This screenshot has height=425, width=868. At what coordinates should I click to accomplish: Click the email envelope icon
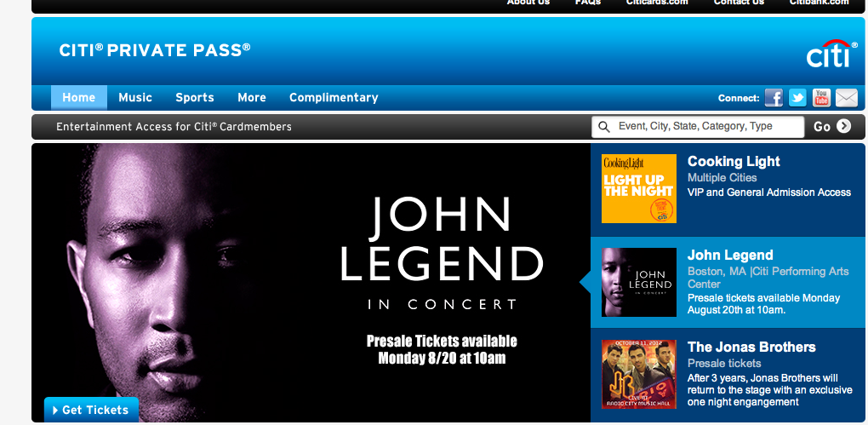[847, 98]
